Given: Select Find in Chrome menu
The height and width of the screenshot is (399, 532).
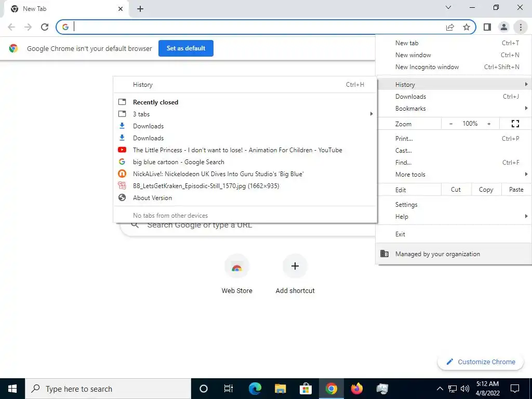Looking at the screenshot, I should click(454, 163).
